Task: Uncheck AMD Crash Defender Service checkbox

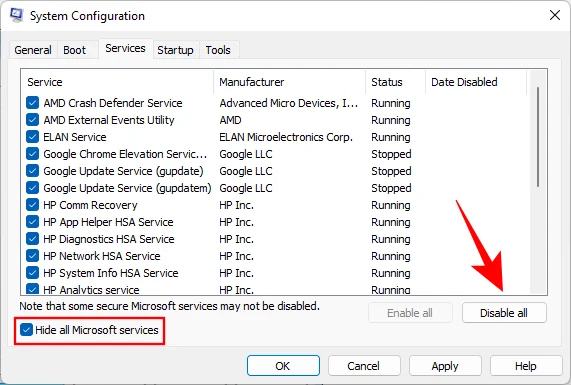Action: pos(32,103)
